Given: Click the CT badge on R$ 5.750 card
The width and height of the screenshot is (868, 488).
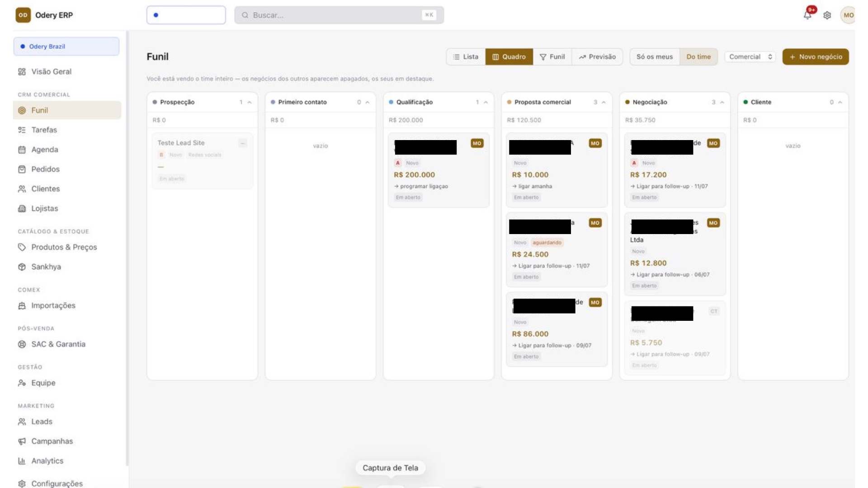Looking at the screenshot, I should click(x=714, y=311).
